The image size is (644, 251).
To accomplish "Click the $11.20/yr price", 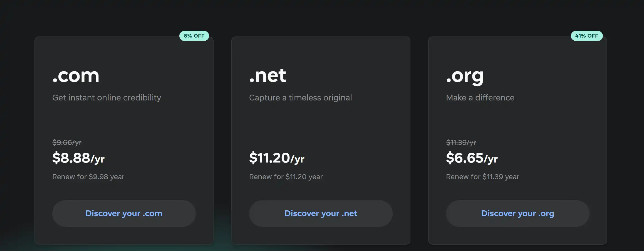I will pyautogui.click(x=277, y=158).
